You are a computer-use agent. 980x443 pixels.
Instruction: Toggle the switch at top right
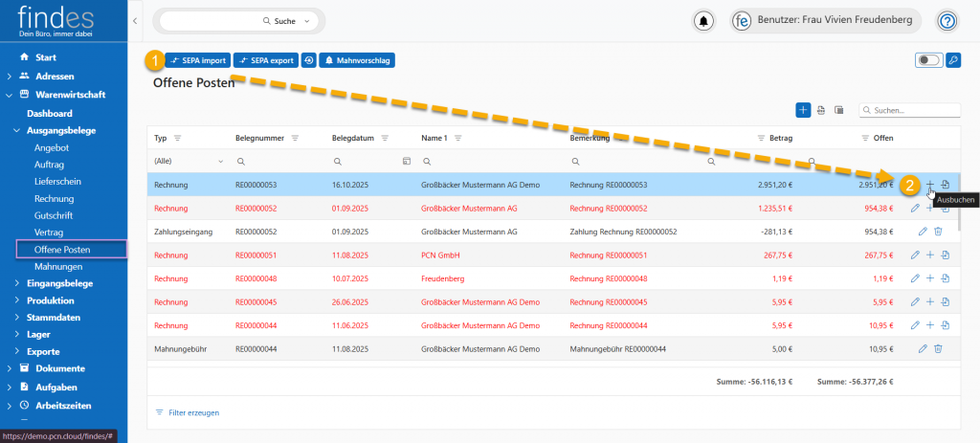pos(927,60)
